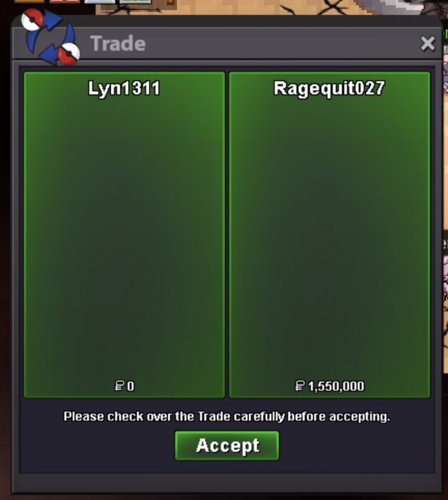Click the light blue hotbar button
Image resolution: width=448 pixels, height=500 pixels.
click(x=100, y=1)
